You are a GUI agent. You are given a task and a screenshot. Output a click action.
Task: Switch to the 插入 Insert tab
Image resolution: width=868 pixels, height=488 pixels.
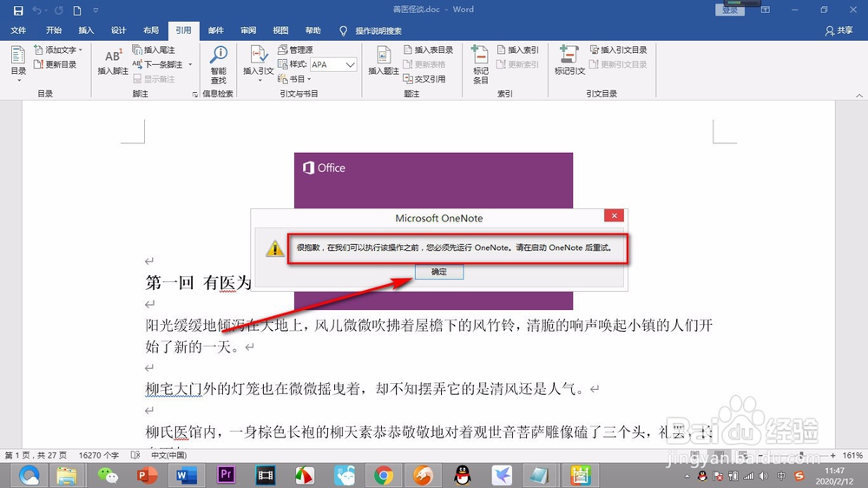(86, 30)
